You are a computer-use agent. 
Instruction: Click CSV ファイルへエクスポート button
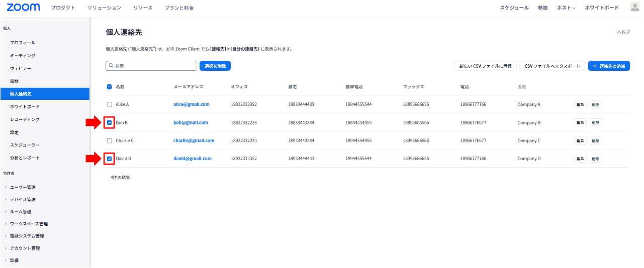[553, 66]
